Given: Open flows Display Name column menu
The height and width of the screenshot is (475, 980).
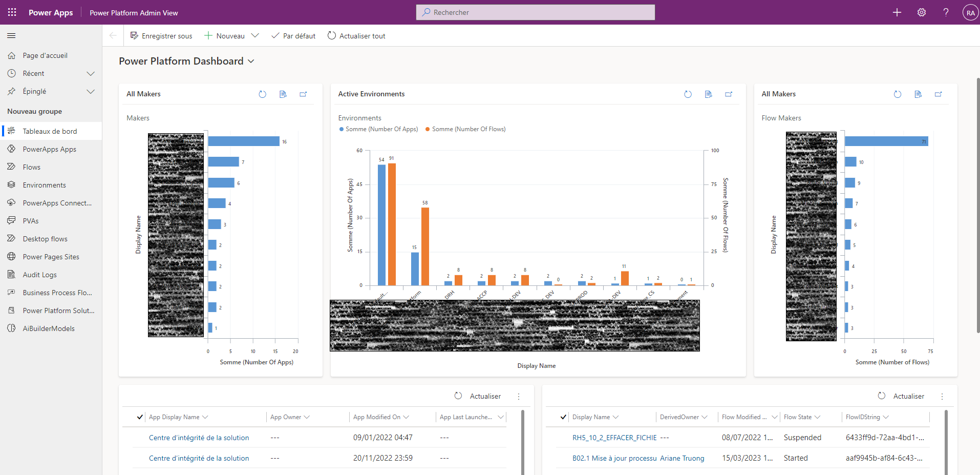Looking at the screenshot, I should point(615,417).
